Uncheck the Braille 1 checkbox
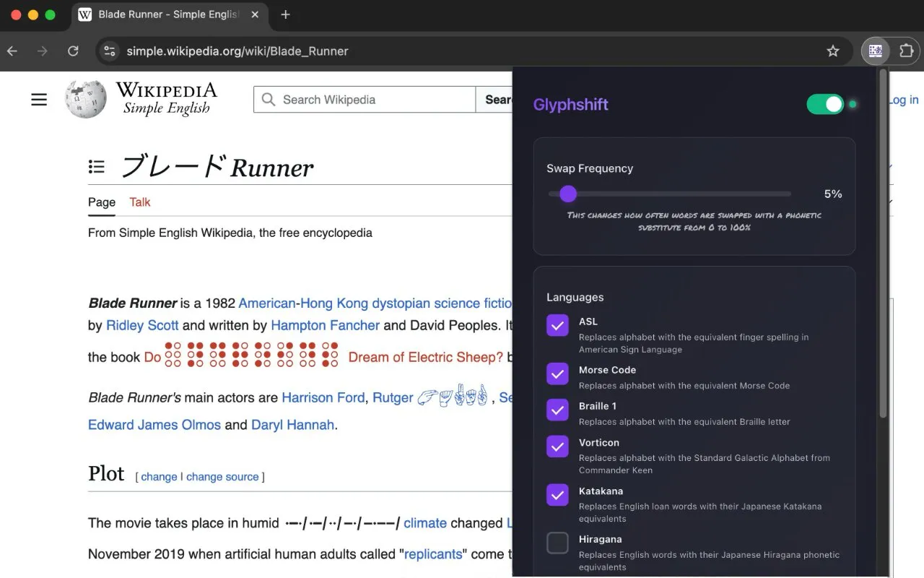 pyautogui.click(x=557, y=410)
